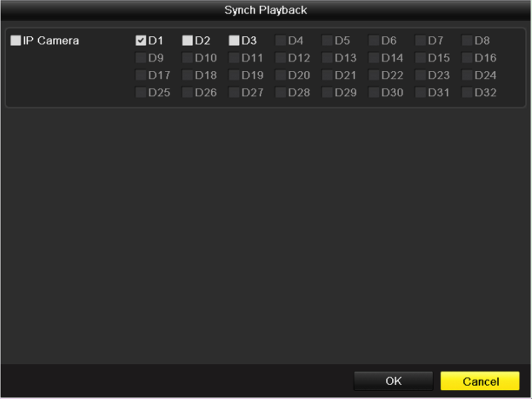Select the D9 channel checkbox

pyautogui.click(x=141, y=58)
